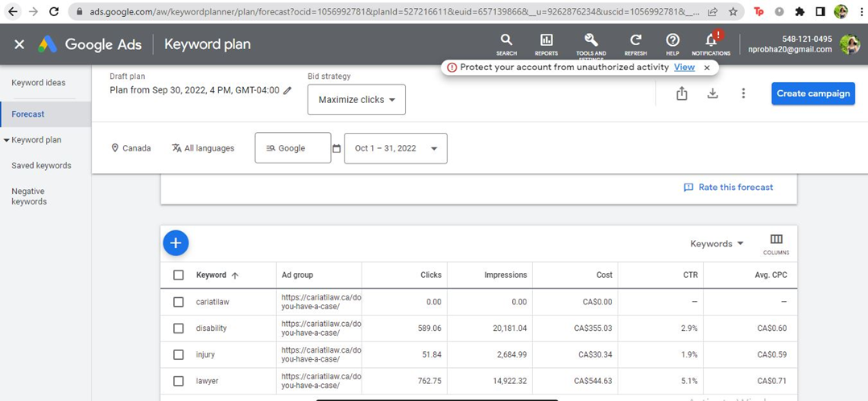The image size is (868, 401).
Task: Change the Canada location setting
Action: pyautogui.click(x=131, y=148)
